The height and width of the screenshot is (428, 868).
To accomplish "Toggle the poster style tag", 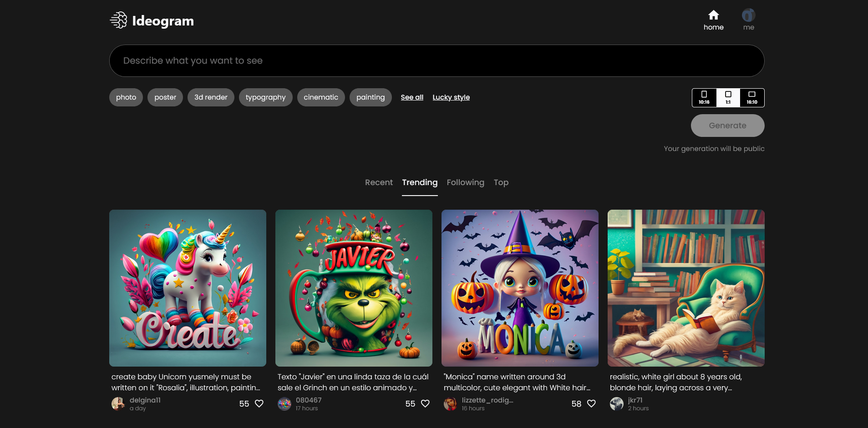I will click(x=165, y=97).
